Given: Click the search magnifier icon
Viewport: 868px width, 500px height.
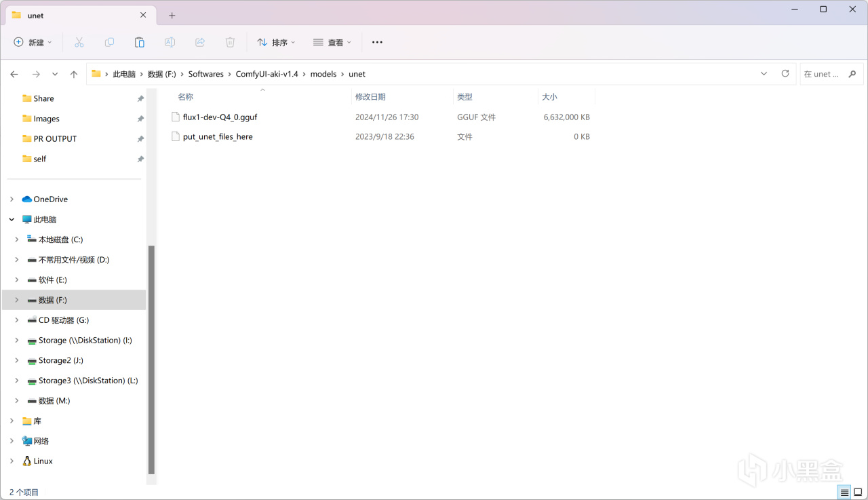Looking at the screenshot, I should tap(852, 74).
